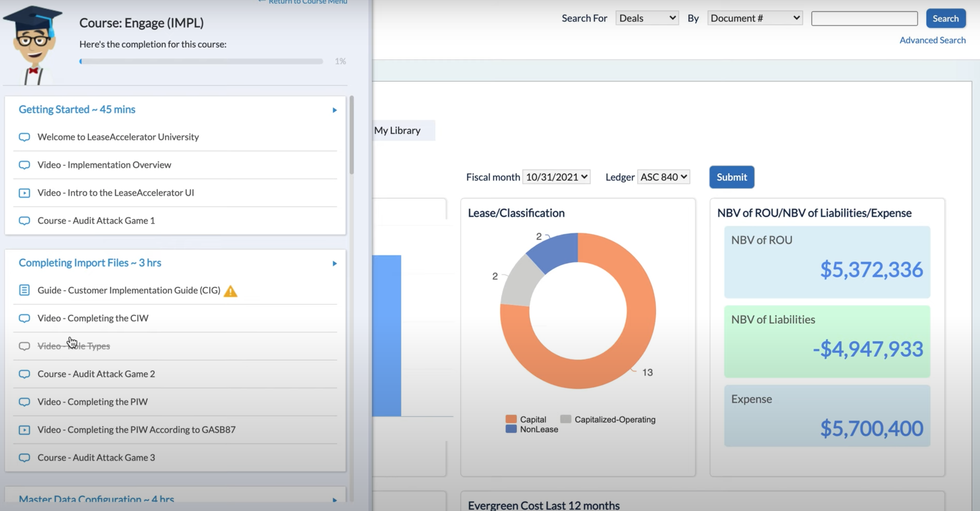Click the Master Data Configuration ~ 4 hrs heading
980x511 pixels.
pos(96,499)
